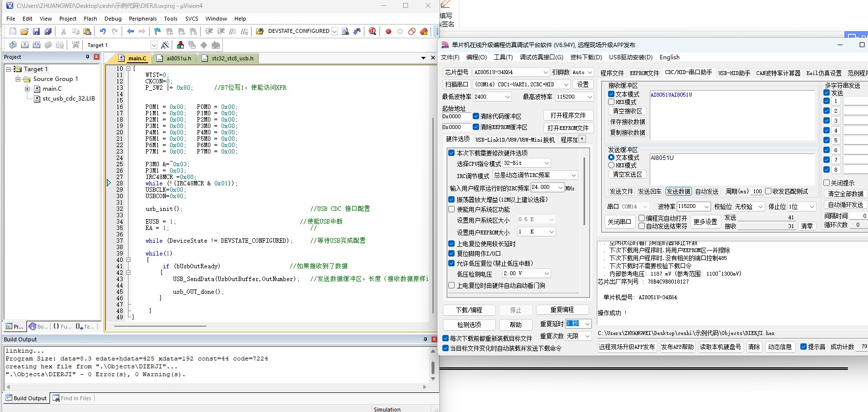
Task: Click the Rebuild all target files icon
Action: [x=36, y=45]
